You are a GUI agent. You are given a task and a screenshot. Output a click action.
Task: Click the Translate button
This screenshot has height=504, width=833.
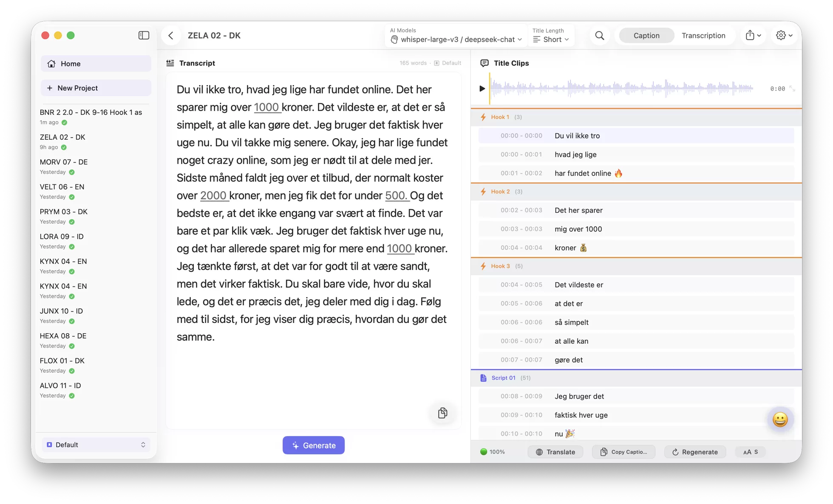[x=555, y=452]
